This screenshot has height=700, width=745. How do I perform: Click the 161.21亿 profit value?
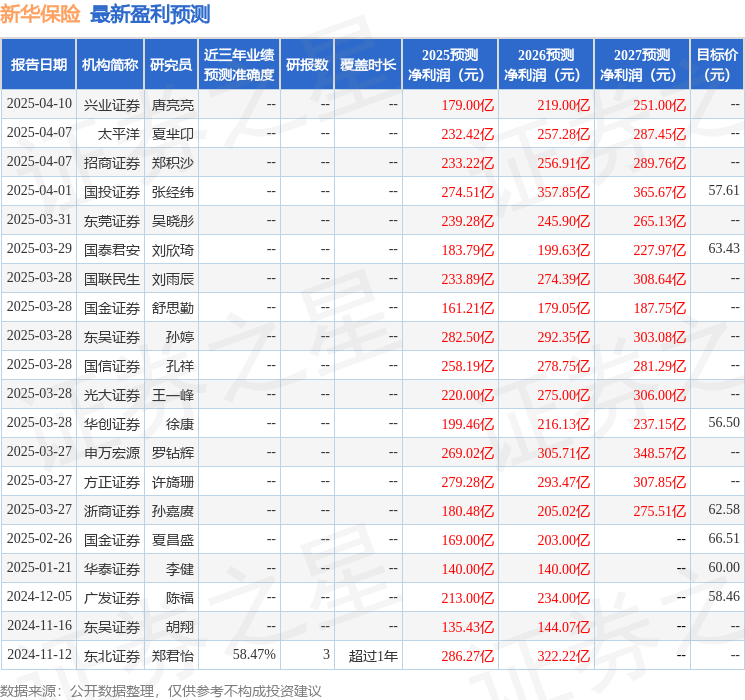coord(468,308)
